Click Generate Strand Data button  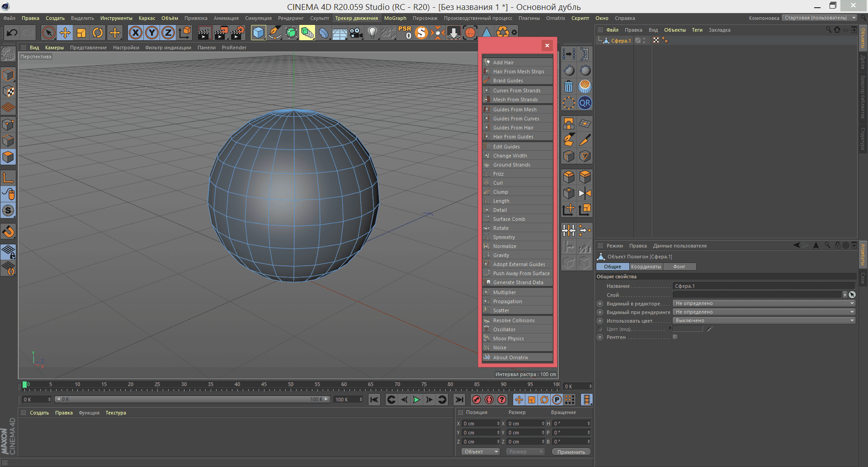(x=518, y=282)
